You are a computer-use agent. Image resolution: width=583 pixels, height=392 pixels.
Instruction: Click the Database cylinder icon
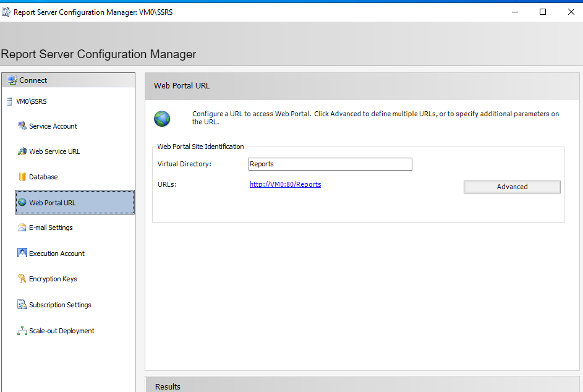[x=22, y=176]
